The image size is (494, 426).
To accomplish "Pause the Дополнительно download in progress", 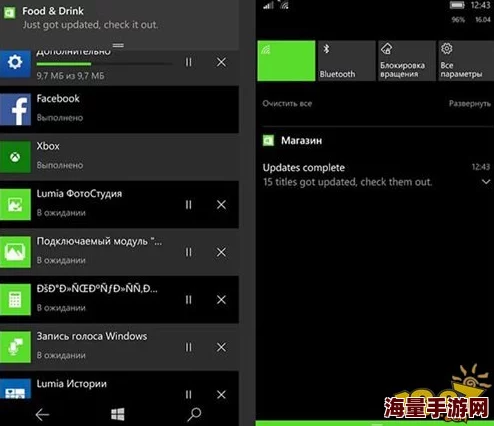I will [189, 62].
